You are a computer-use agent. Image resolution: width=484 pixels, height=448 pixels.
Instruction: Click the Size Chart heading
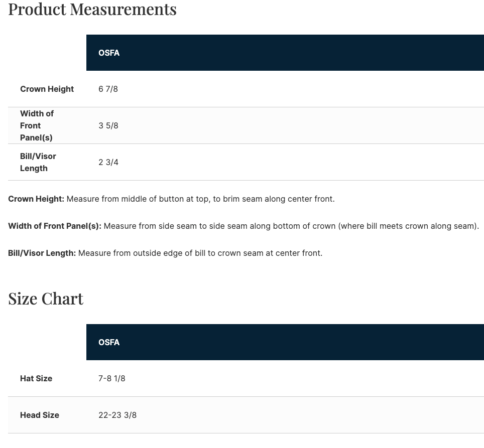46,298
